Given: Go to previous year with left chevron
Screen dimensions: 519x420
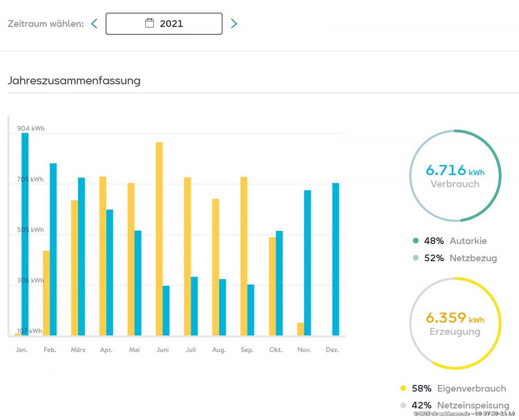Looking at the screenshot, I should 94,23.
